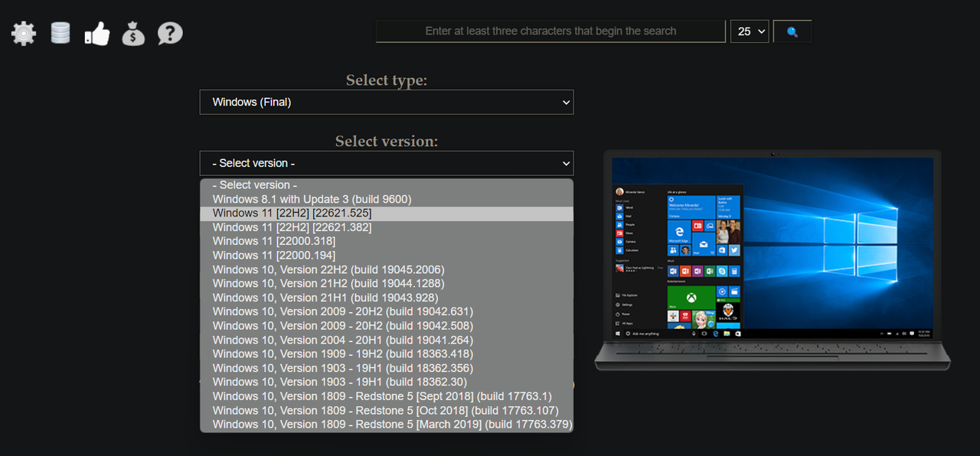Choose Windows 10 Version 21H1 (build 19043.928)
Image resolution: width=980 pixels, height=456 pixels.
(387, 298)
